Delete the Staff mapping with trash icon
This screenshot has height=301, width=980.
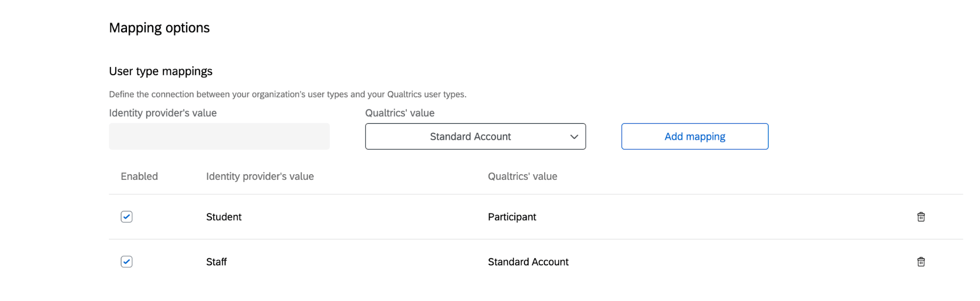pos(921,262)
